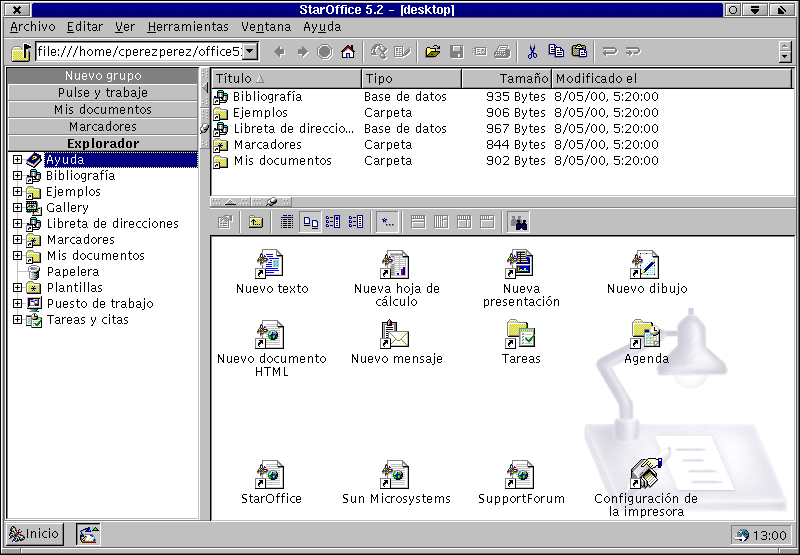This screenshot has height=555, width=800.
Task: Toggle the hidden files asterisk button
Action: pyautogui.click(x=387, y=222)
